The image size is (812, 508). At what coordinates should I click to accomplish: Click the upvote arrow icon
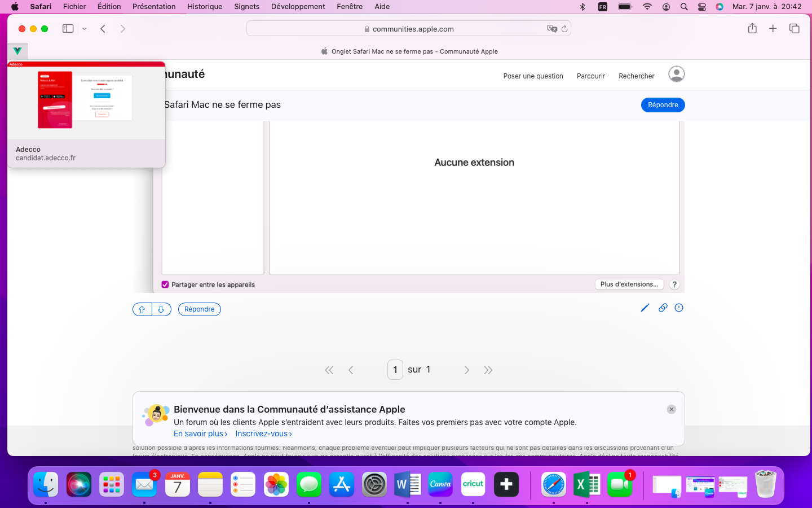click(142, 309)
